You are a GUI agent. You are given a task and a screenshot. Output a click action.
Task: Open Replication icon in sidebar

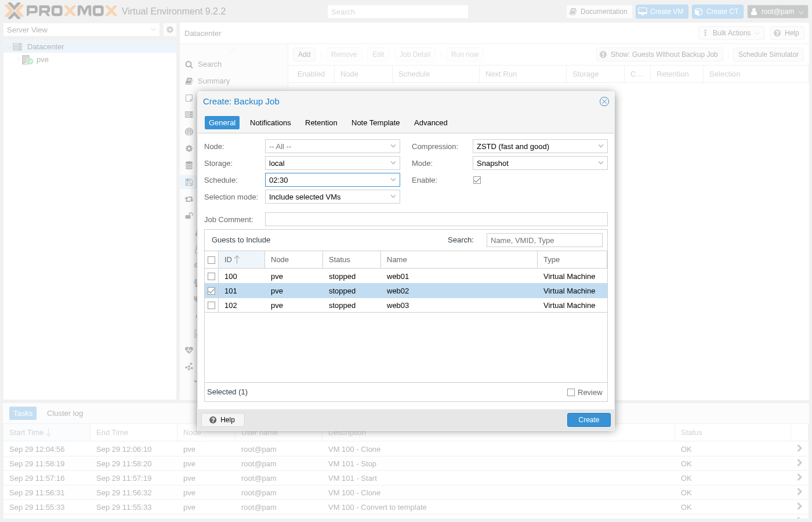tap(189, 199)
